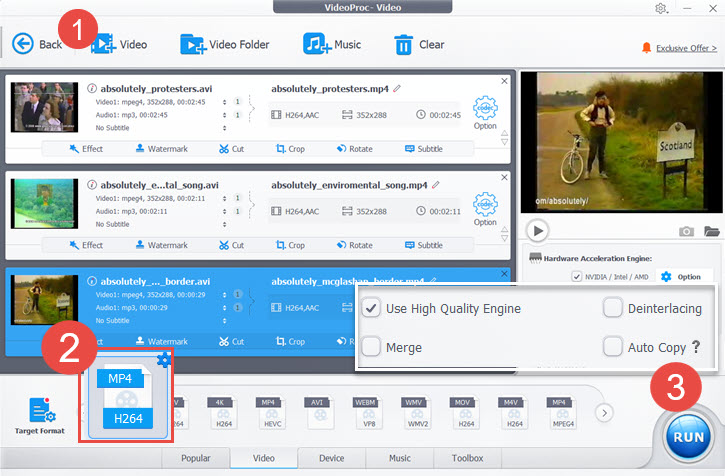Uncheck Use High Quality Engine
The height and width of the screenshot is (476, 725).
(x=371, y=308)
